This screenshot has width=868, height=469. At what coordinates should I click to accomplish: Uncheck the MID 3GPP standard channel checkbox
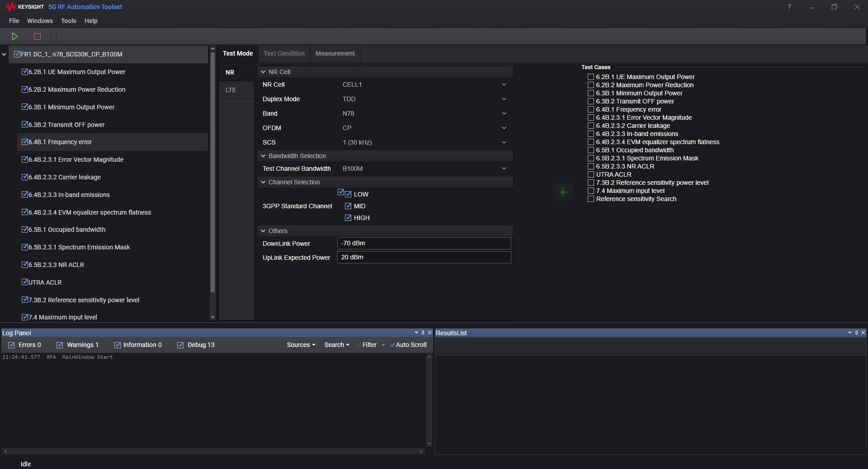click(348, 206)
